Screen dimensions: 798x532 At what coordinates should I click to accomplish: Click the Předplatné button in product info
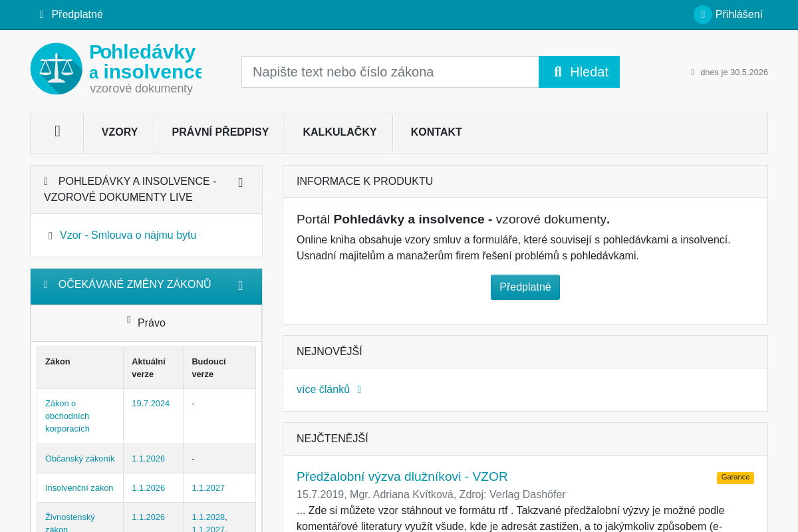[x=525, y=287]
